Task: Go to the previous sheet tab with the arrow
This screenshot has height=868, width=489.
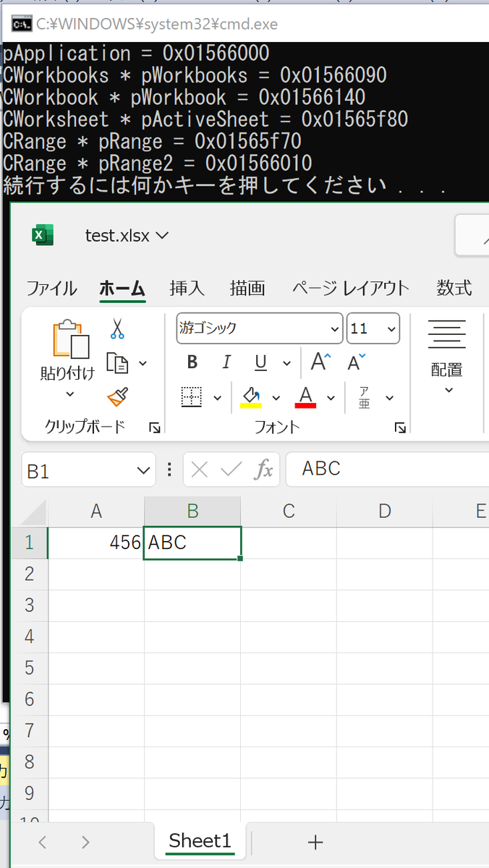Action: pos(43,842)
